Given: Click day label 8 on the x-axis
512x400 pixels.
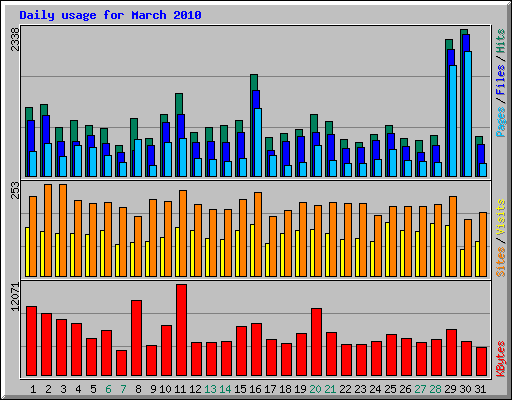Looking at the screenshot, I should 138,389.
